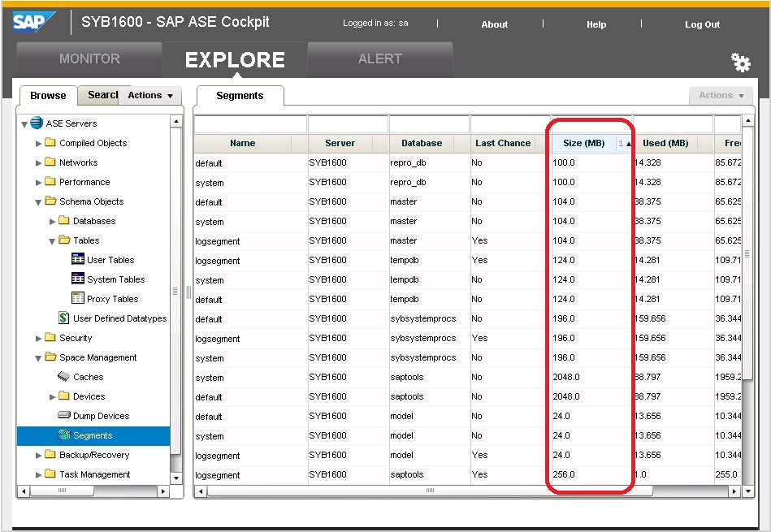Open the settings gears icon
The height and width of the screenshot is (532, 771).
[x=740, y=63]
